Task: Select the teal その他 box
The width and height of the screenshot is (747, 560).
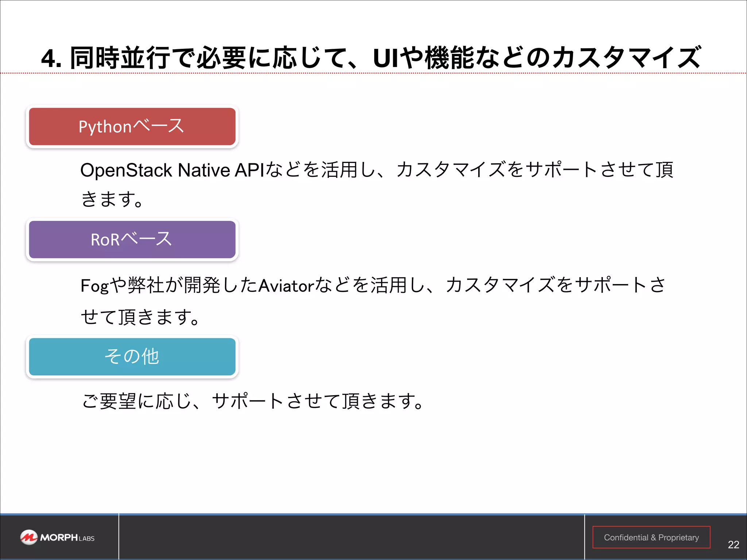Action: (132, 357)
